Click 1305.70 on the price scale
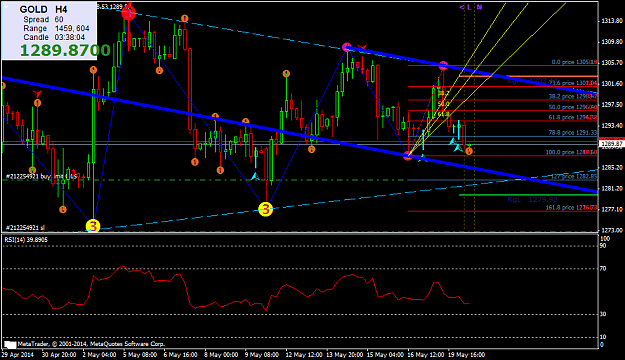This screenshot has width=625, height=360. (611, 63)
